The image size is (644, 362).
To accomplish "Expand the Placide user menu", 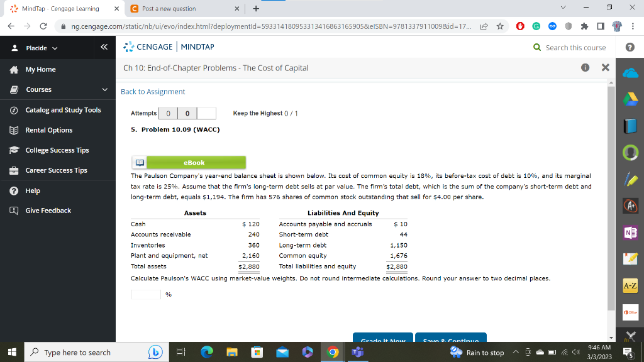I will (x=41, y=48).
